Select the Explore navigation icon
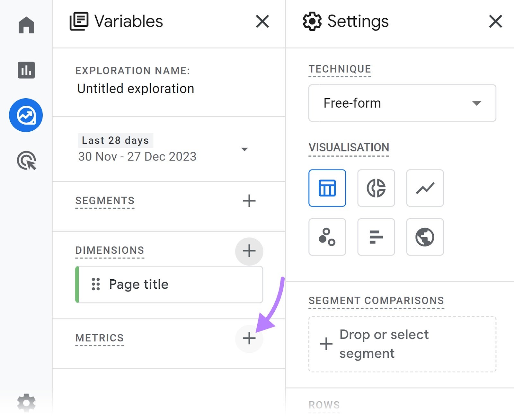Viewport: 514px width, 420px height. coord(26,115)
